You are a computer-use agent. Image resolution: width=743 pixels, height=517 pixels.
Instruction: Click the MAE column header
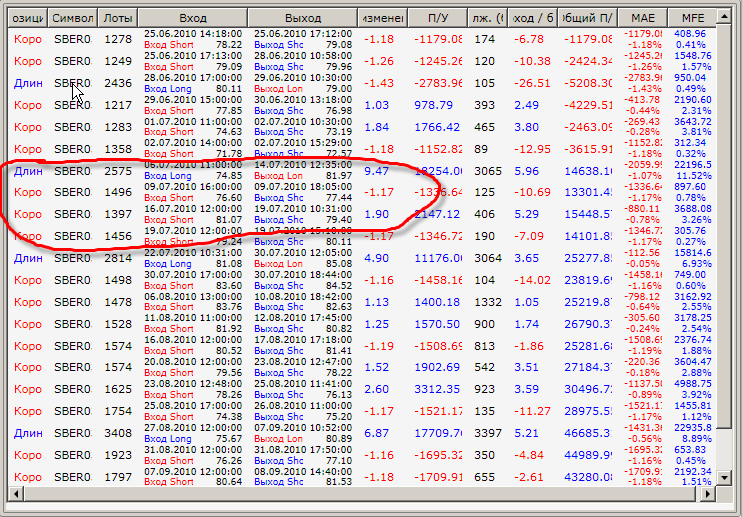643,18
